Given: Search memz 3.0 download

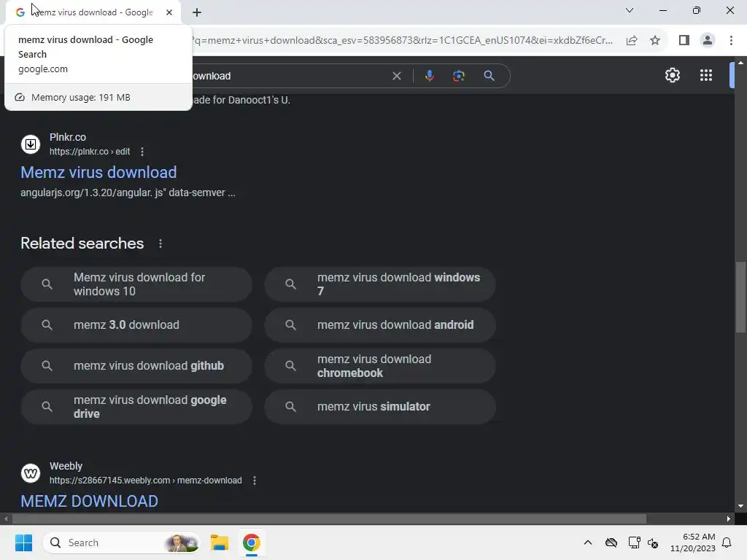Looking at the screenshot, I should 136,324.
